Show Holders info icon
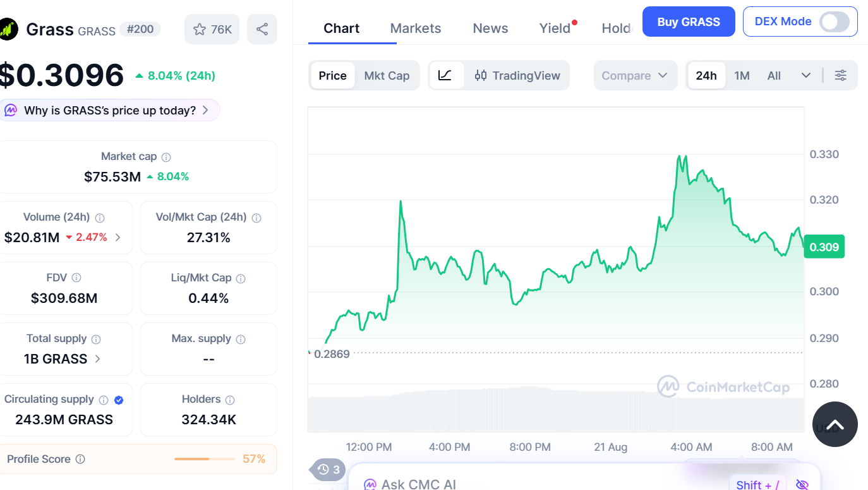Viewport: 868px width, 490px height. coord(230,400)
